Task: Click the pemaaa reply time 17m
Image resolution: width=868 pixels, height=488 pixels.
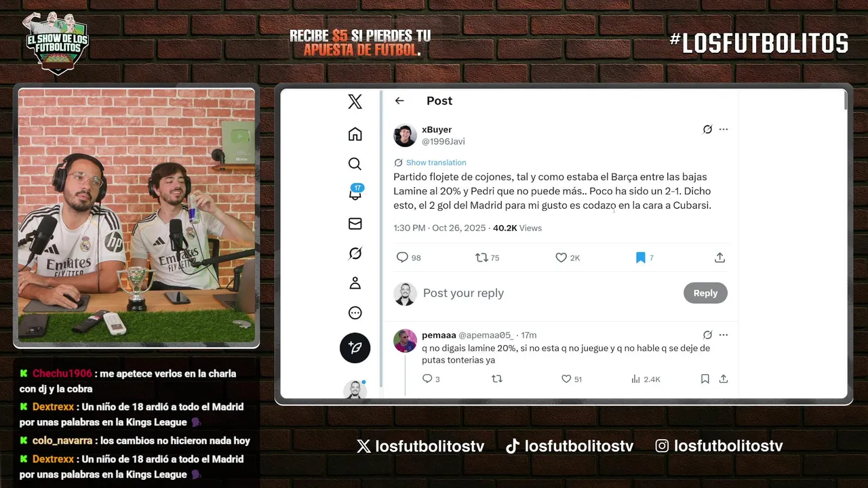Action: coord(529,335)
